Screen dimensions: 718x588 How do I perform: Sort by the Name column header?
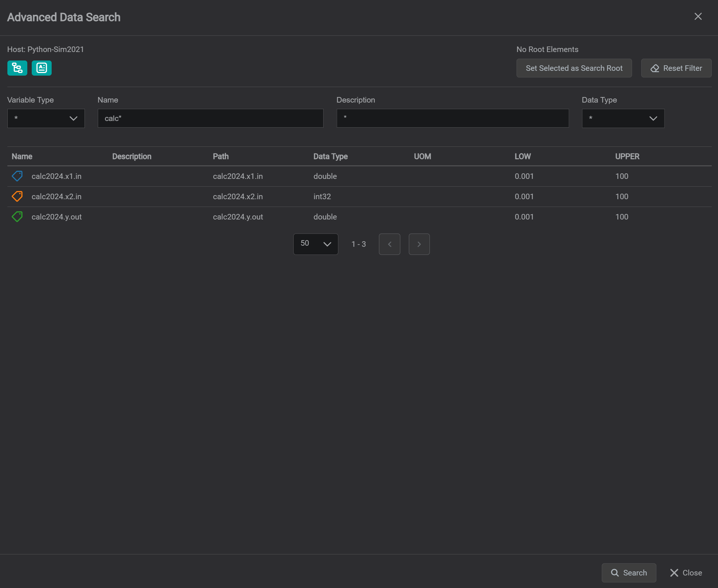point(22,156)
